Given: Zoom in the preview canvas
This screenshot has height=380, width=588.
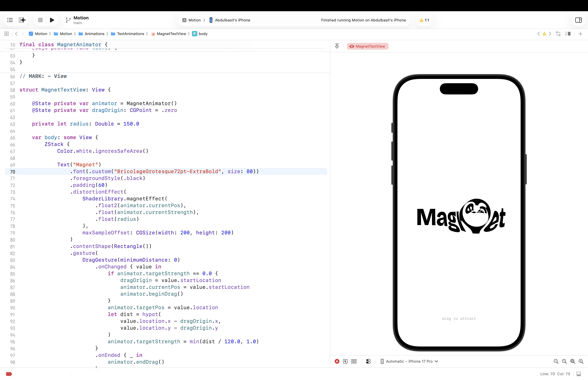Looking at the screenshot, I should 581,361.
